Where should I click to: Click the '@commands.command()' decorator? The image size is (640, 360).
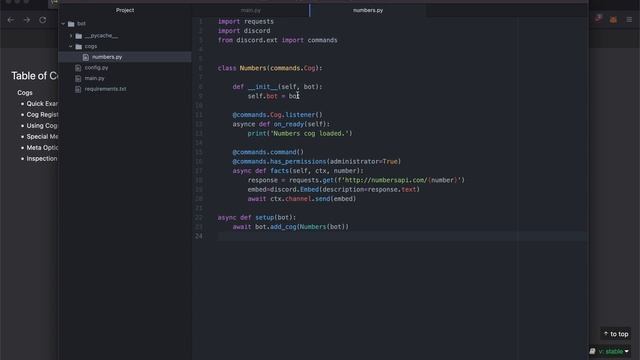click(268, 152)
